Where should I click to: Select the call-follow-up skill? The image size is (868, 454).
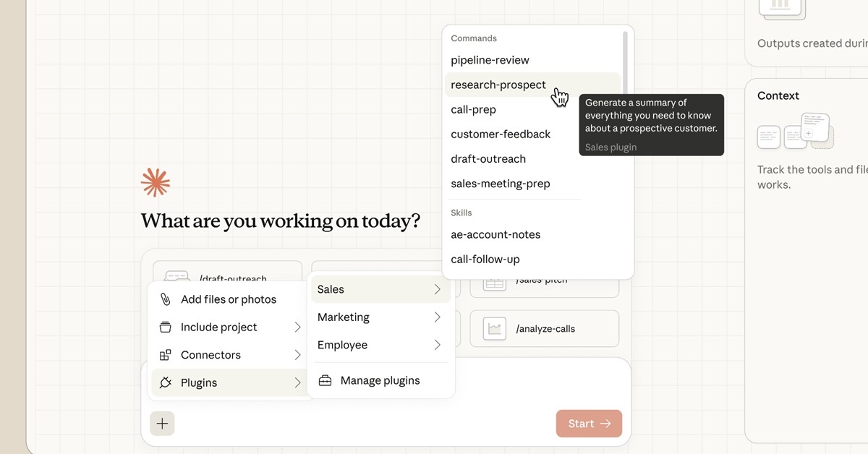485,260
